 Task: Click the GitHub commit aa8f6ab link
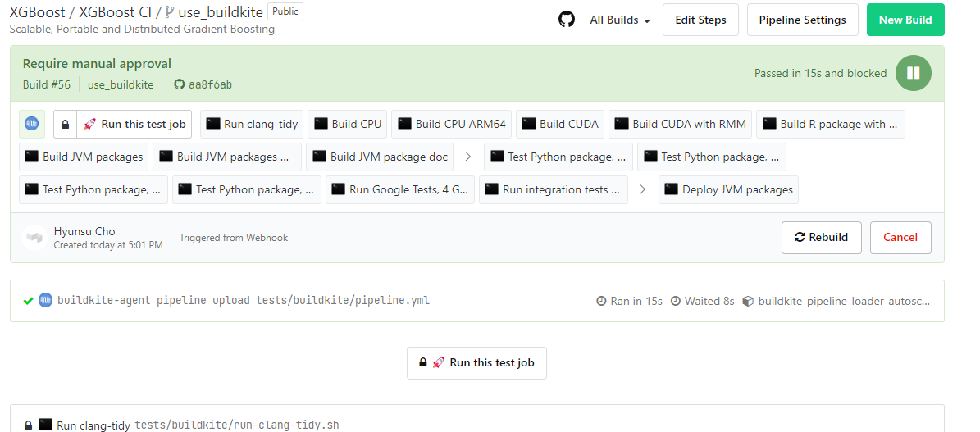pyautogui.click(x=203, y=84)
